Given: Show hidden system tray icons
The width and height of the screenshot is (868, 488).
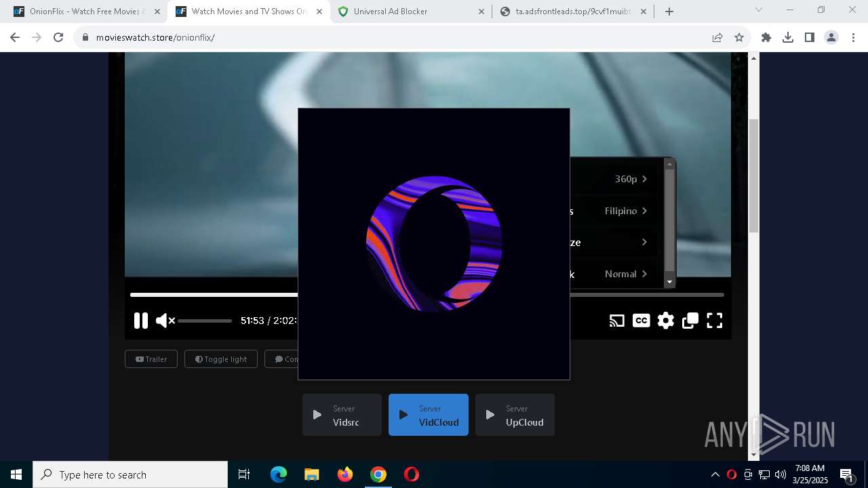Looking at the screenshot, I should (715, 474).
